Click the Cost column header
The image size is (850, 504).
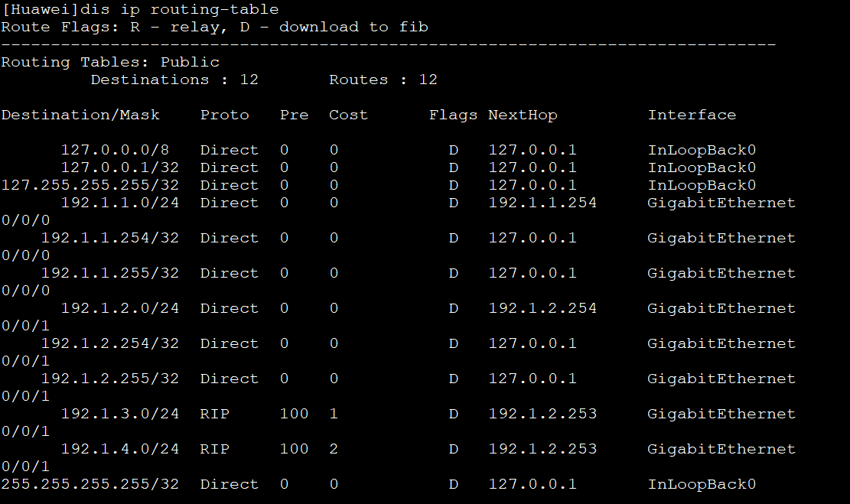pos(348,115)
